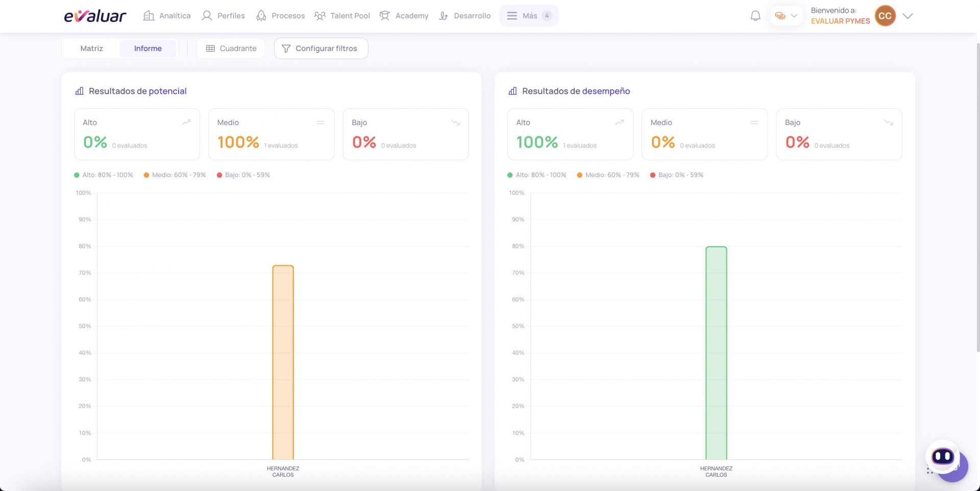980x491 pixels.
Task: Toggle the Bajo legend in potencial chart
Action: pos(243,175)
